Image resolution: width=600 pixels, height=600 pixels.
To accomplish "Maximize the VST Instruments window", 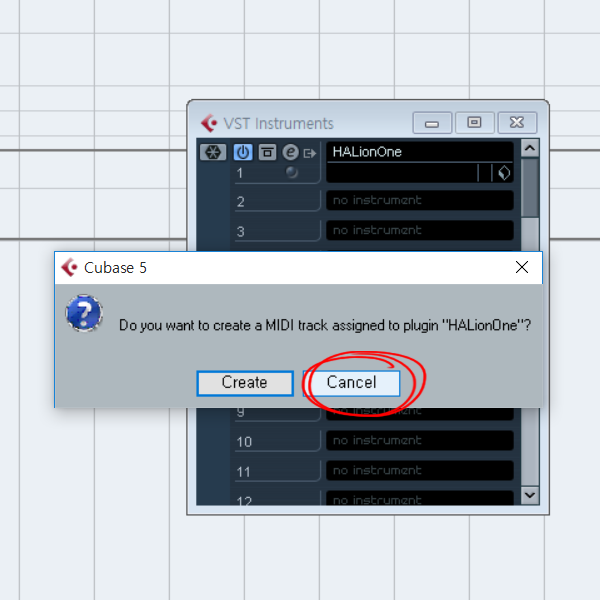I will coord(474,123).
